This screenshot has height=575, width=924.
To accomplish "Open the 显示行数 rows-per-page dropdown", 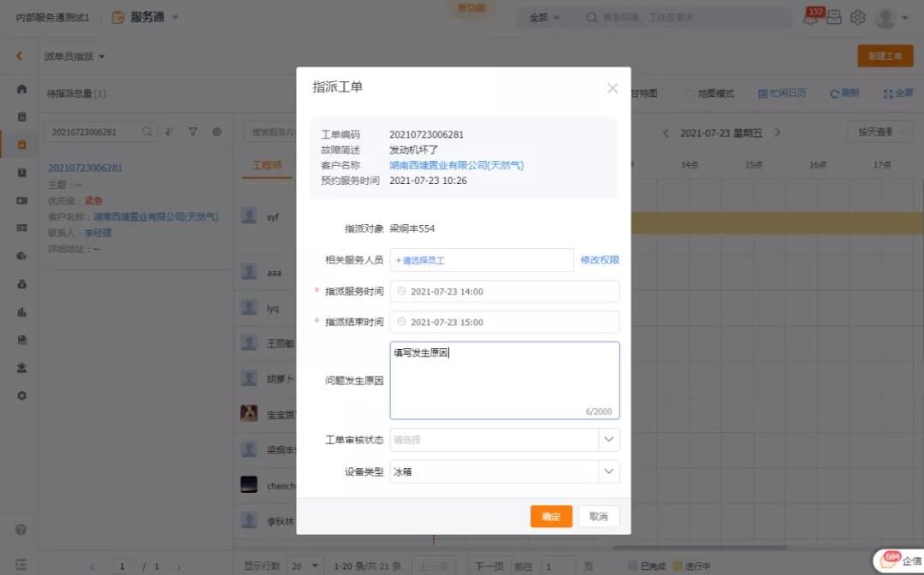I will pyautogui.click(x=305, y=566).
